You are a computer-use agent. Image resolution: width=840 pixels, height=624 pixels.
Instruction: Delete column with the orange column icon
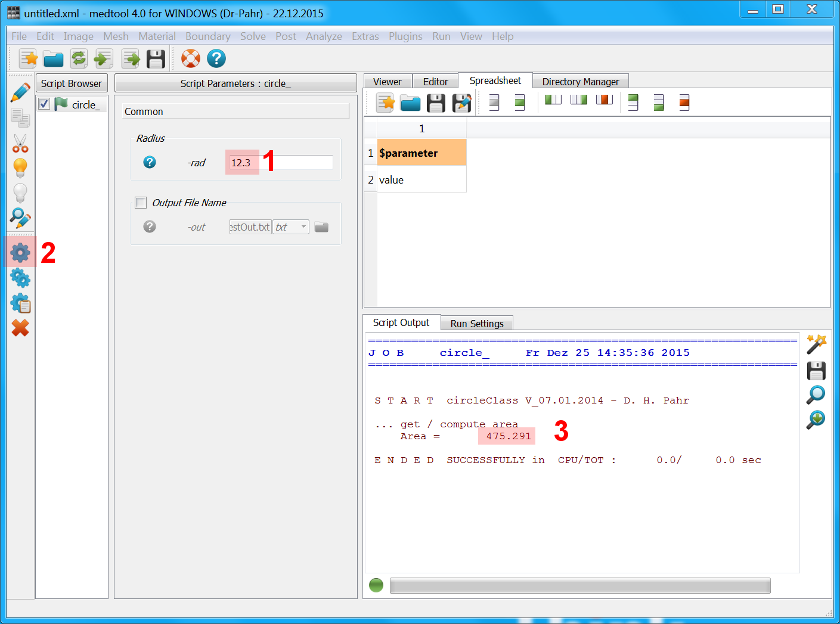[x=605, y=100]
